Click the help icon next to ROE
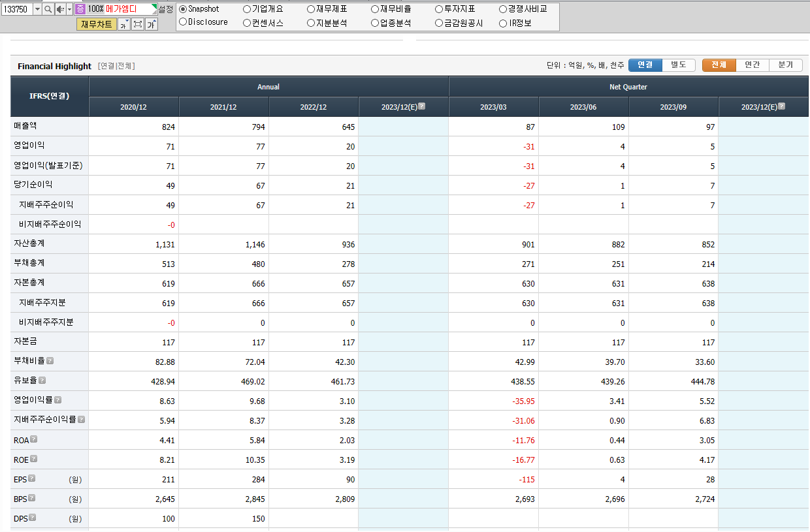Image resolution: width=810 pixels, height=532 pixels. (x=34, y=459)
